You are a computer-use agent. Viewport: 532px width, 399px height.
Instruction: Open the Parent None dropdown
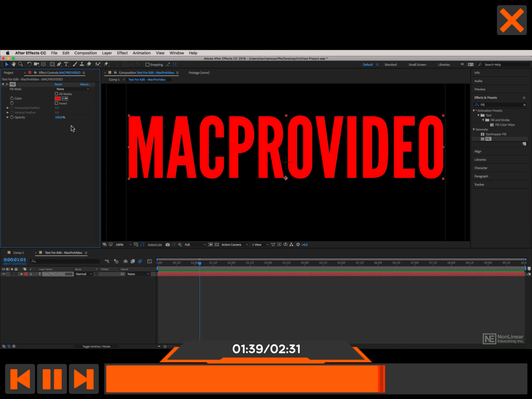click(x=138, y=274)
